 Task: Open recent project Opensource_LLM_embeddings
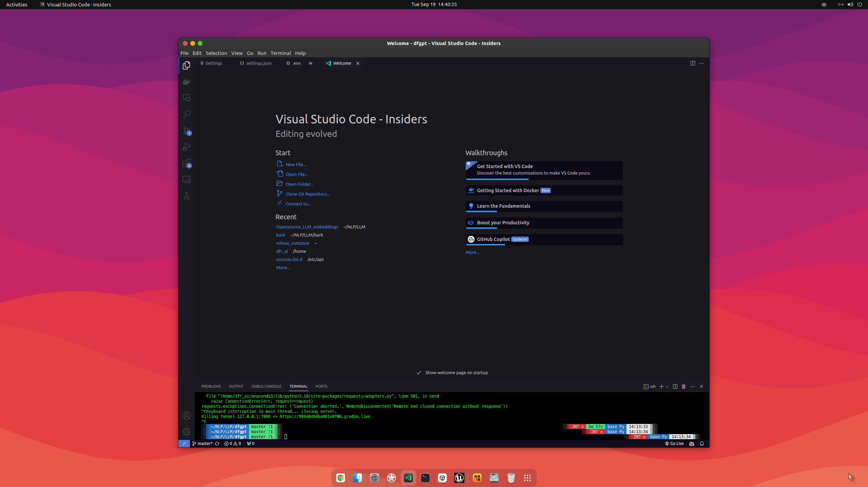[x=307, y=227]
